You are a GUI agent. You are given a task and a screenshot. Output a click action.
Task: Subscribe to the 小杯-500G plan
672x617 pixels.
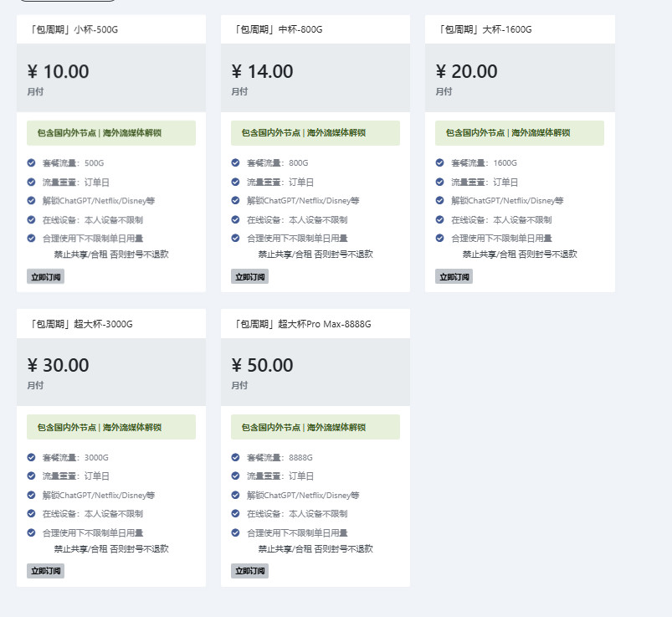(45, 276)
